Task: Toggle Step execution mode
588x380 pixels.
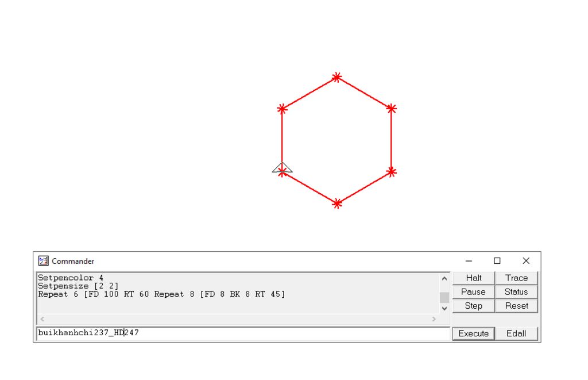Action: click(x=474, y=306)
